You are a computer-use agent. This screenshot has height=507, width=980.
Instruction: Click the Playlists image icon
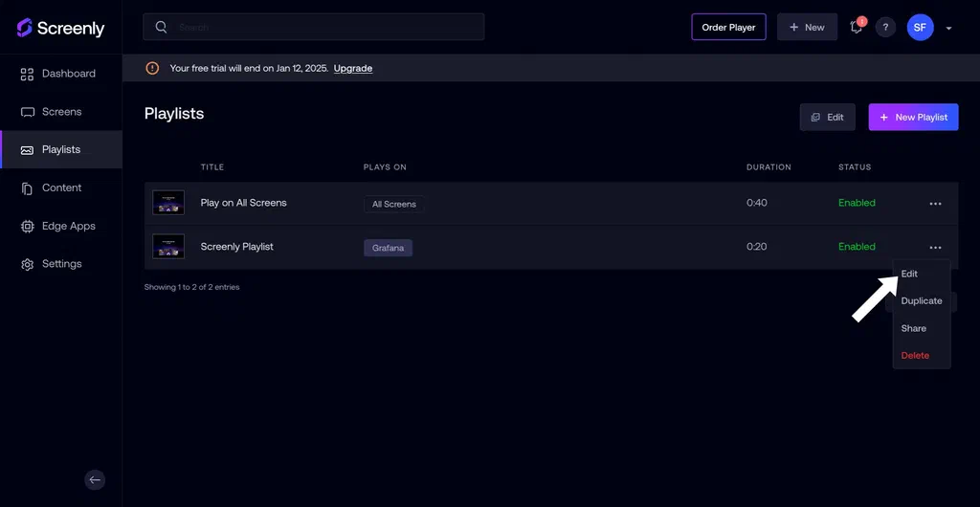[x=27, y=150]
